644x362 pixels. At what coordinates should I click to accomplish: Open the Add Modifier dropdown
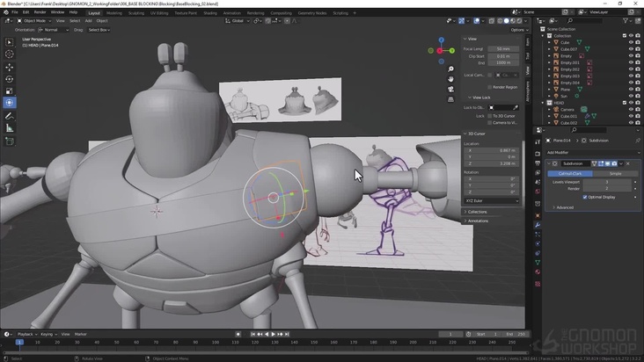point(593,153)
